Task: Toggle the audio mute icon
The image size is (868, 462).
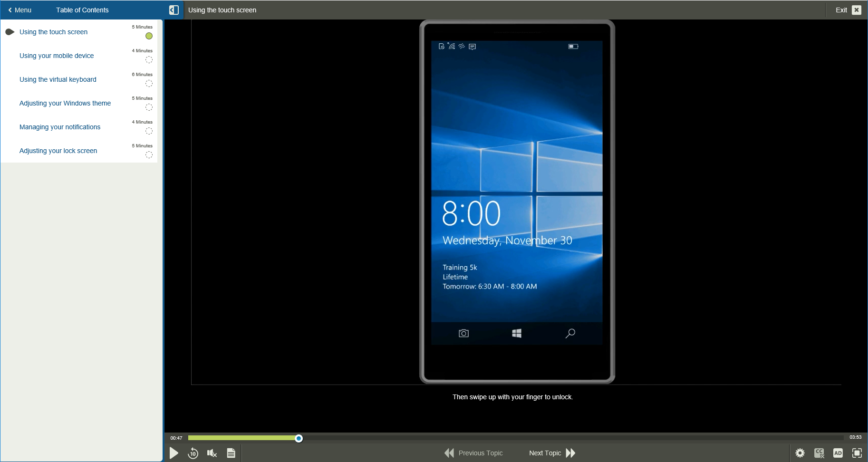Action: coord(212,453)
